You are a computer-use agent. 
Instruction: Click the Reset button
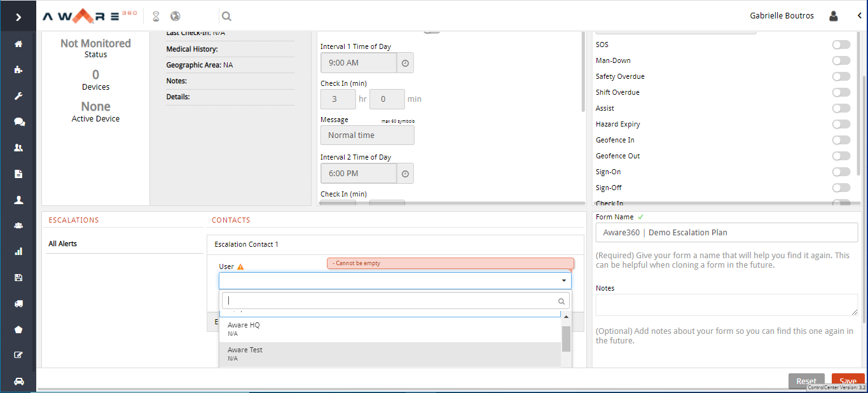tap(806, 380)
